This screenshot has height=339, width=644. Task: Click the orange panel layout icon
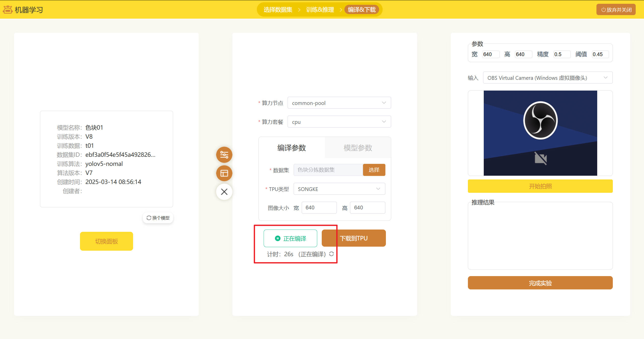[224, 173]
